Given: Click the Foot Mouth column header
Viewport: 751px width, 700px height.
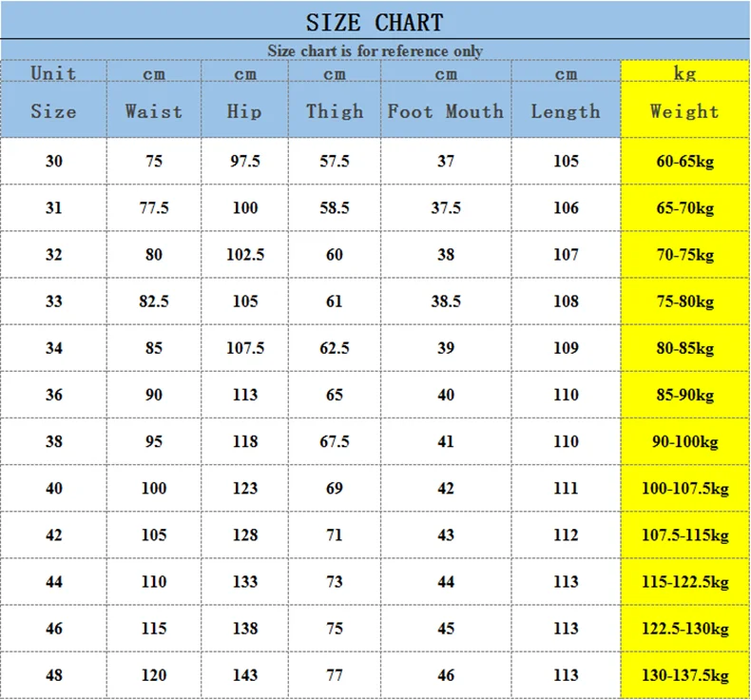Looking at the screenshot, I should (446, 111).
